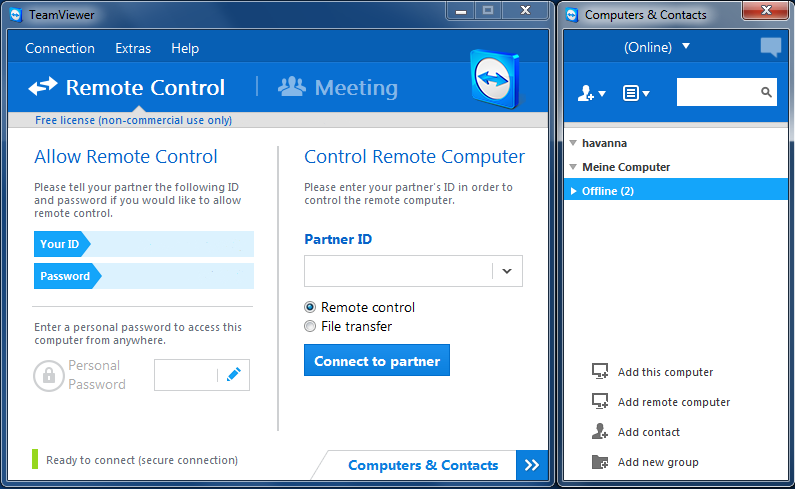
Task: Edit personal password with the pencil icon
Action: [x=234, y=375]
